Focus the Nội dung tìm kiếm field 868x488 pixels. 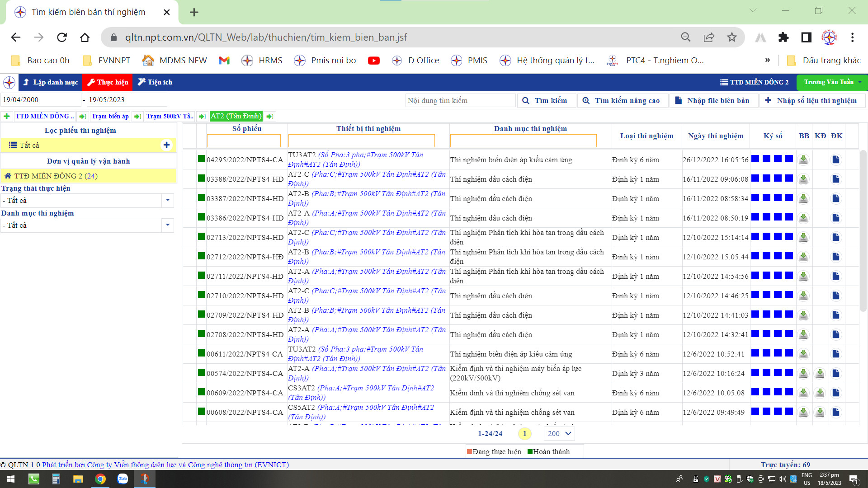459,101
